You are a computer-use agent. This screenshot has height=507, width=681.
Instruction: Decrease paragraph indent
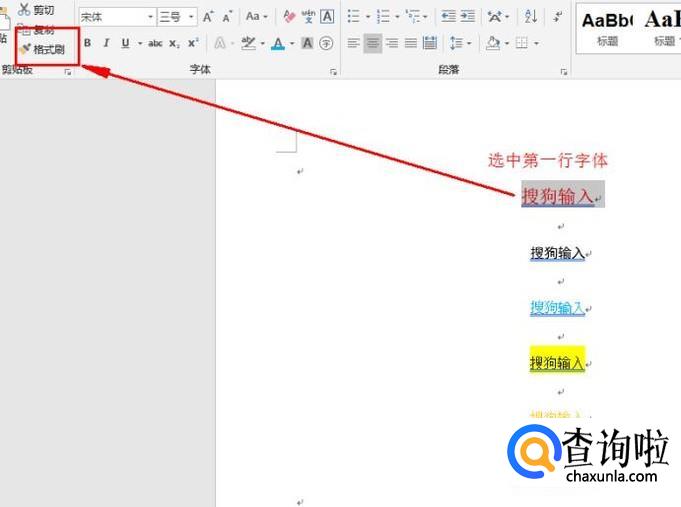tap(448, 17)
